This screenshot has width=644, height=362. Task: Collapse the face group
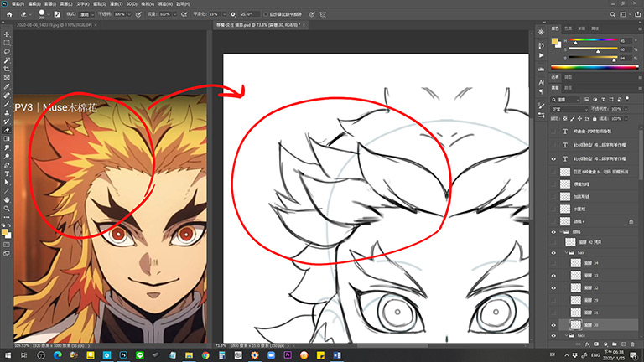[566, 335]
